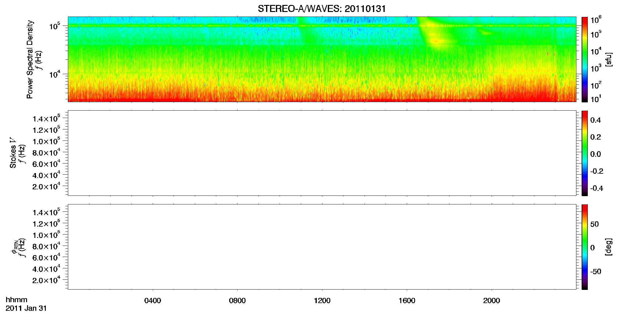The image size is (644, 332).
Task: Click the -50 label on degrees color bar
Action: pyautogui.click(x=595, y=271)
